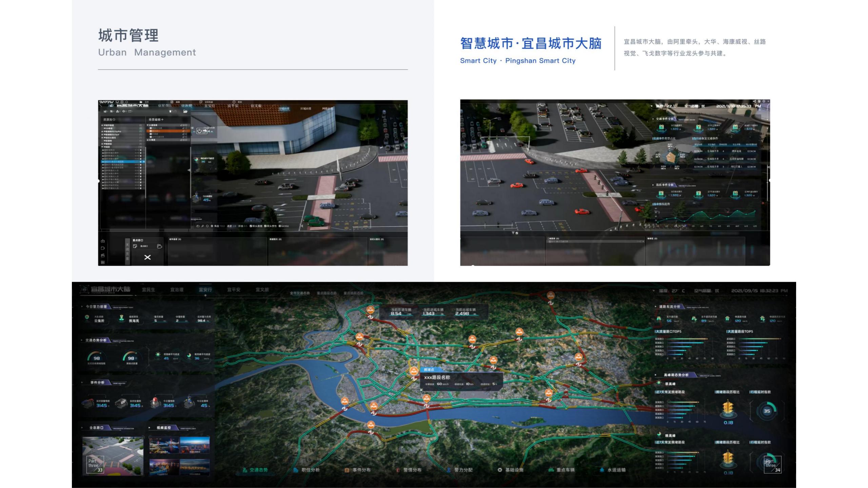
Task: Click the power icon on the 3D viewport
Action: click(x=199, y=131)
